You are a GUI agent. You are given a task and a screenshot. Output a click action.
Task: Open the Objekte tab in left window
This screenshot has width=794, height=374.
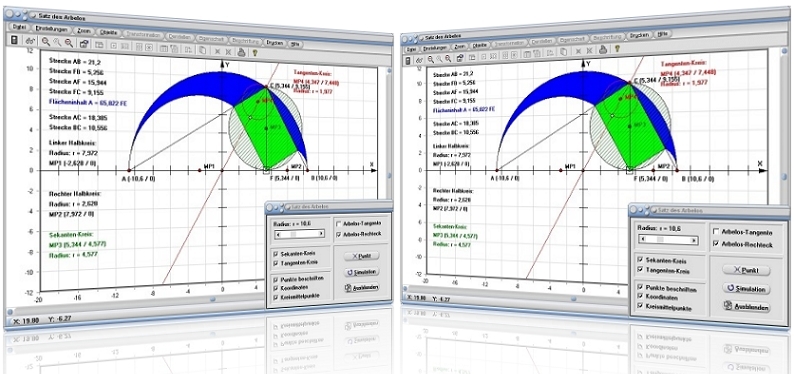pos(108,32)
